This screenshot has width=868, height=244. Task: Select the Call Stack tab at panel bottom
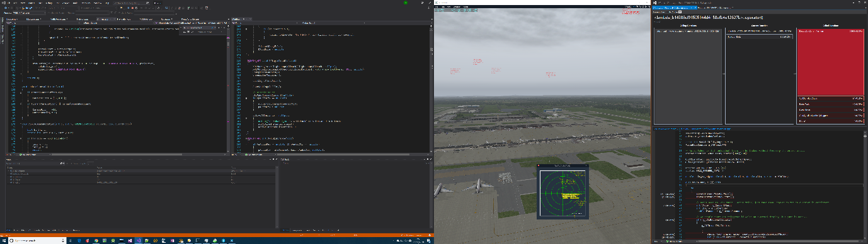point(285,230)
